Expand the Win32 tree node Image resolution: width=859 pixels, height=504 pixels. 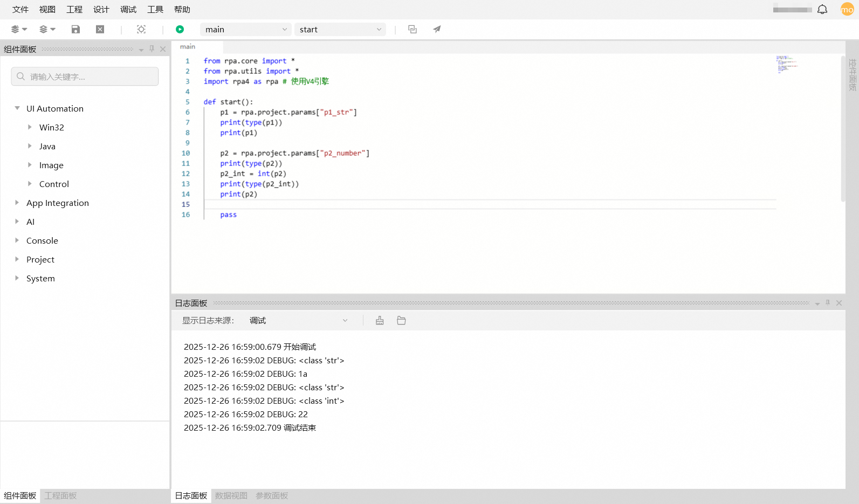[30, 127]
